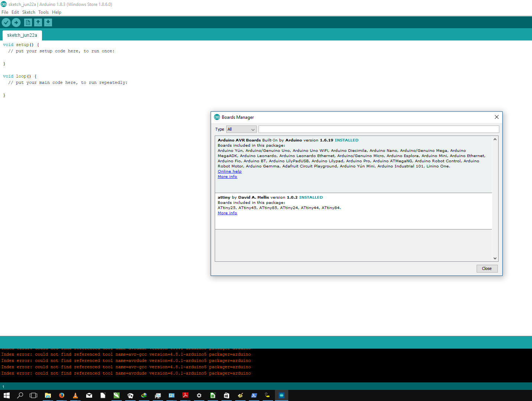
Task: Open the Edit menu
Action: click(x=15, y=12)
